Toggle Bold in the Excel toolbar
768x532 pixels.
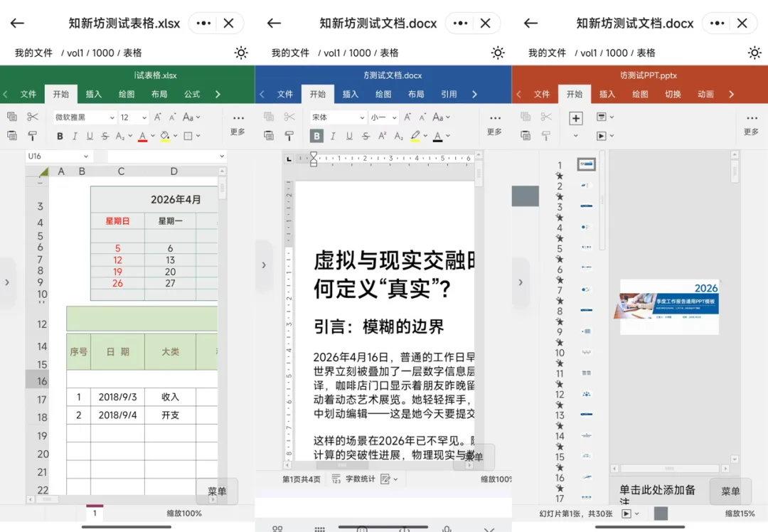pyautogui.click(x=60, y=136)
